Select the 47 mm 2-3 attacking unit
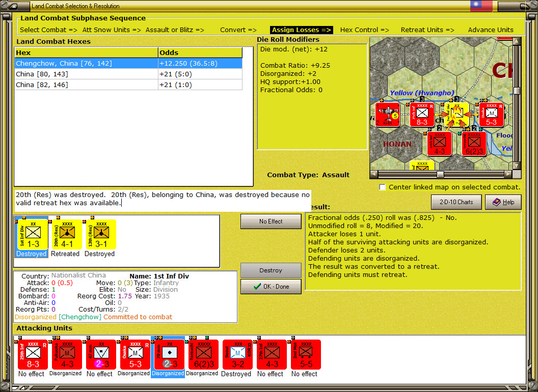 pyautogui.click(x=101, y=355)
